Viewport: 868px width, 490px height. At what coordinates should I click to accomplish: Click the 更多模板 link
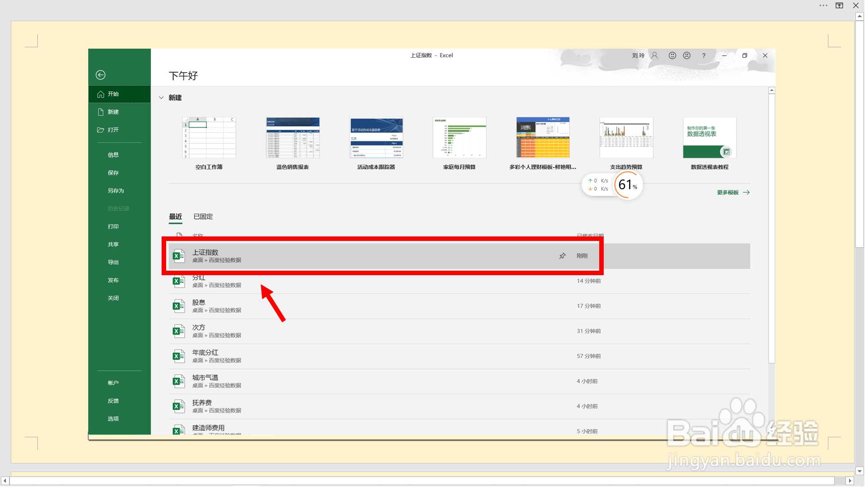pos(736,193)
